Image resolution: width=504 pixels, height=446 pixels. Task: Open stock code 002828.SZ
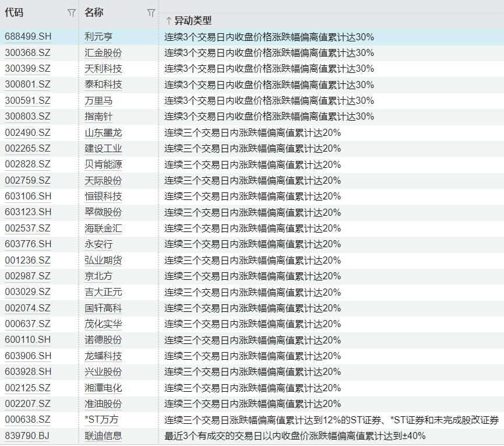tap(27, 164)
